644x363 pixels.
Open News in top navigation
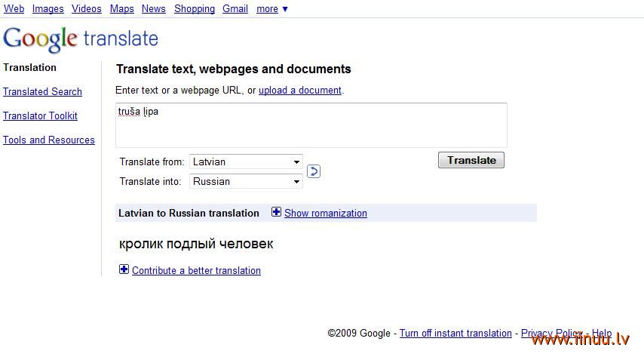[x=154, y=8]
